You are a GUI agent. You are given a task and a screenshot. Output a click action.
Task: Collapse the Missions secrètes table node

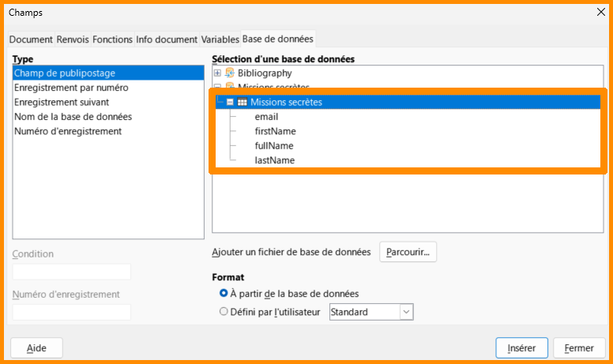[x=230, y=102]
